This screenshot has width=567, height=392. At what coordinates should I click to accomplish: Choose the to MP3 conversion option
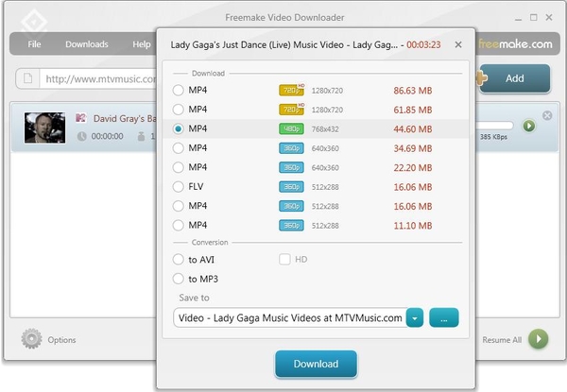(179, 279)
